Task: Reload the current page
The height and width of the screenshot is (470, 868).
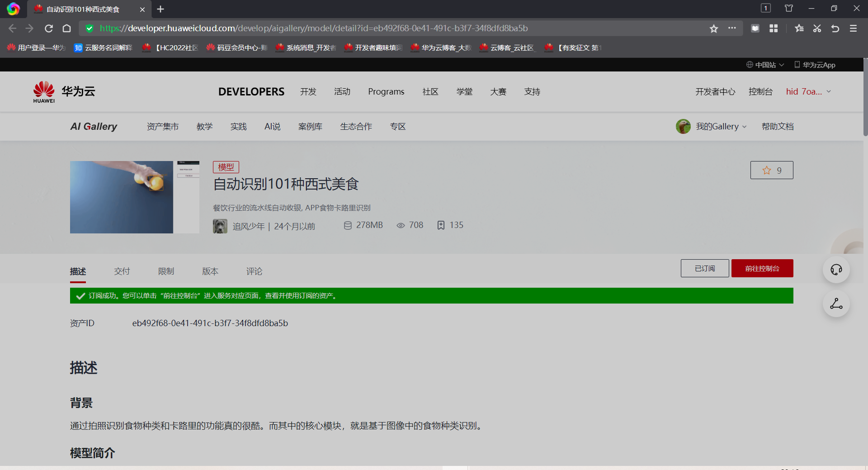Action: tap(49, 28)
